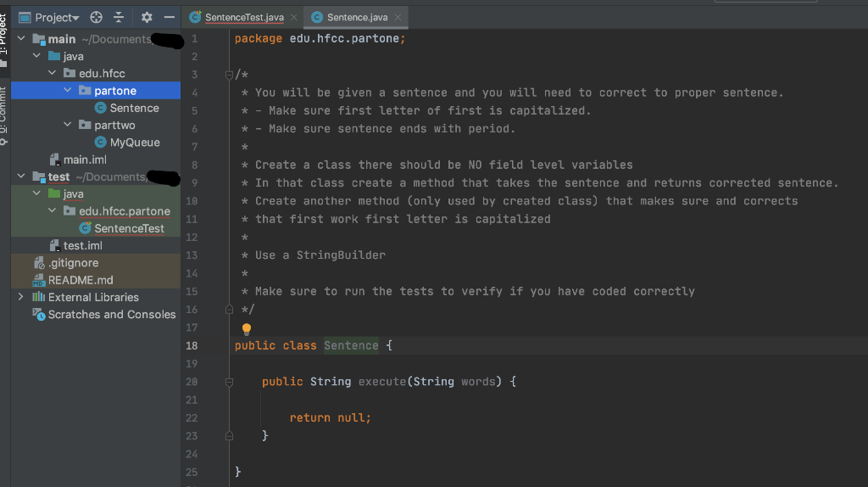This screenshot has height=487, width=868.
Task: Collapse the main module node
Action: pos(21,39)
